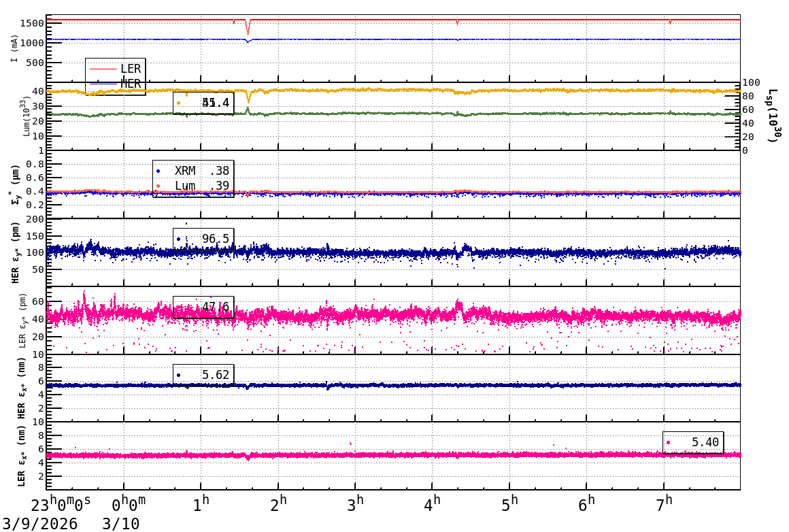Click the 5.62 legend value in HER εx* panel
Image resolution: width=789 pixels, height=532 pixels.
click(x=216, y=375)
